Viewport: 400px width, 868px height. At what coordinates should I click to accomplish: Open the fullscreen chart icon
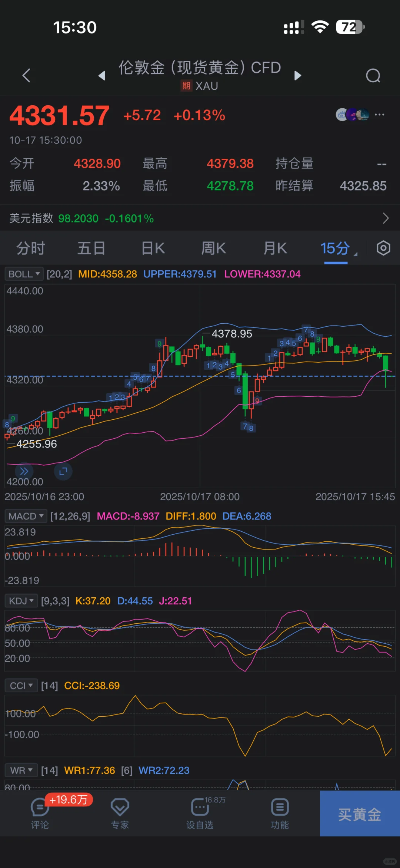tap(63, 471)
